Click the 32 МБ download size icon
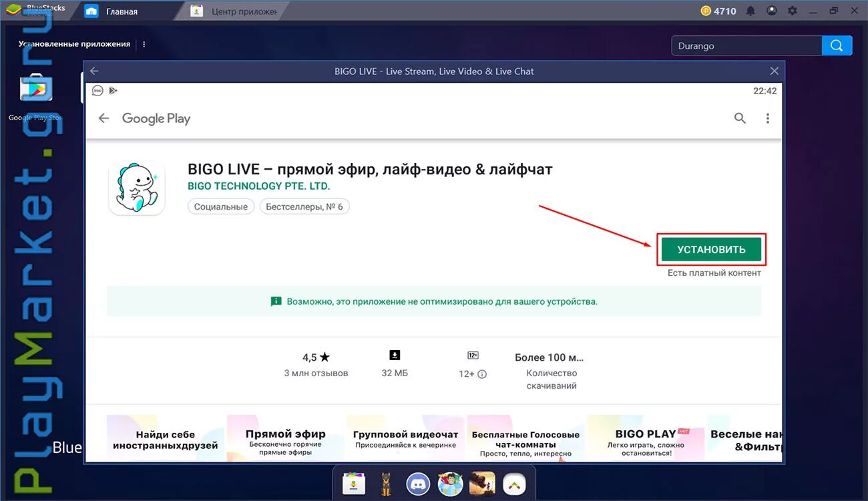 tap(395, 355)
